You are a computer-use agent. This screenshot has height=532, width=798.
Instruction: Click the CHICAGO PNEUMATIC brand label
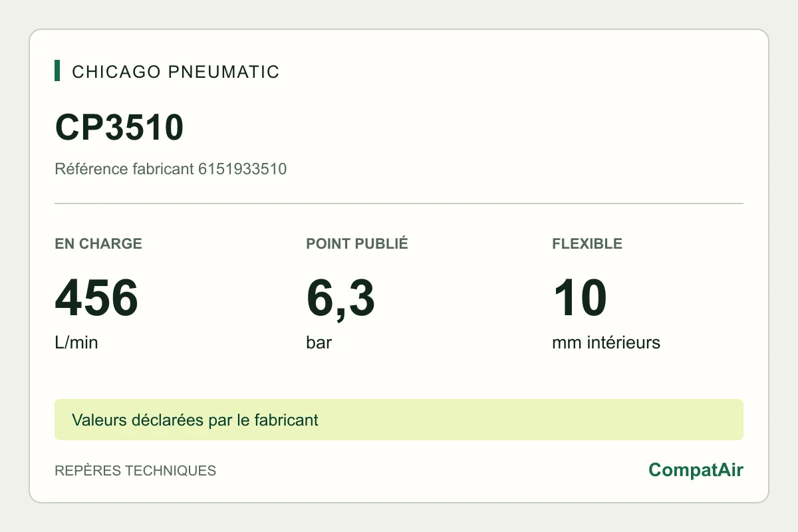176,71
